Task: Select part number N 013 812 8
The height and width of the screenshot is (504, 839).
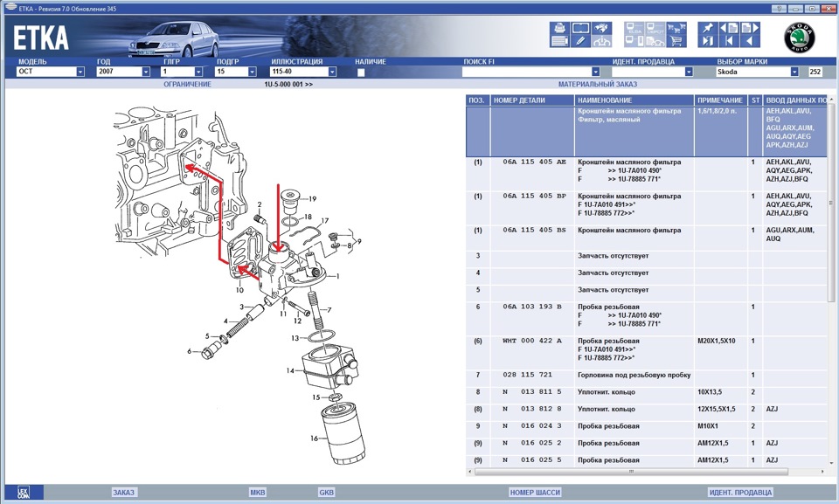Action: (532, 409)
